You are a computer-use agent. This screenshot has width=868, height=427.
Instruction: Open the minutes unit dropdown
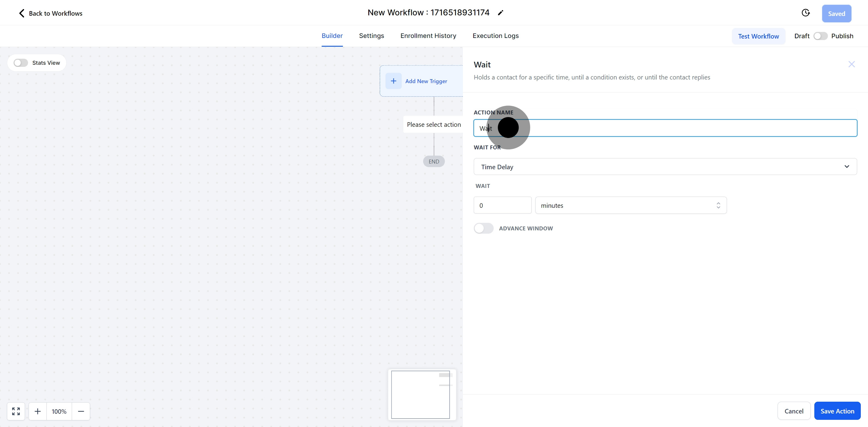coord(631,205)
